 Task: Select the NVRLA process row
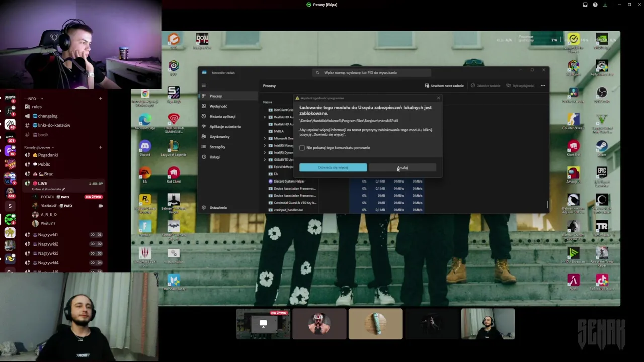[278, 131]
